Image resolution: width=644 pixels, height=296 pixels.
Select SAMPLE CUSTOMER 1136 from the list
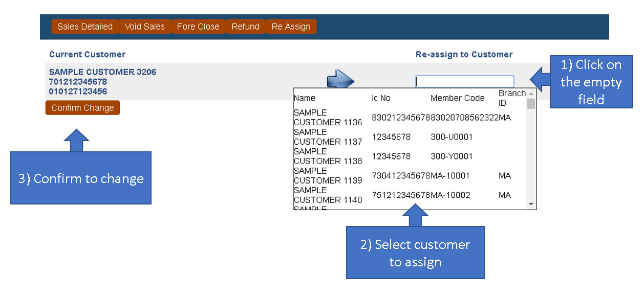(x=410, y=118)
